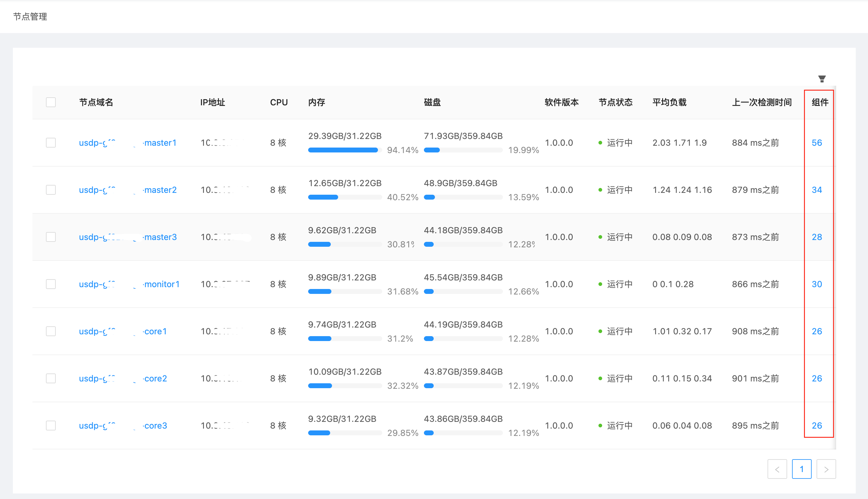
Task: Open the master1 node domain link
Action: (127, 143)
